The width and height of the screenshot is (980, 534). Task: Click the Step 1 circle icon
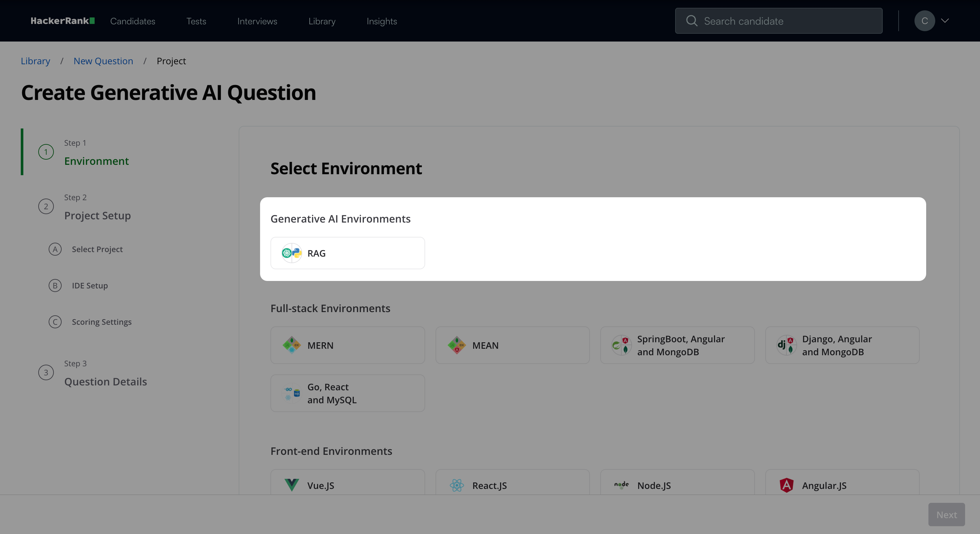(x=46, y=152)
